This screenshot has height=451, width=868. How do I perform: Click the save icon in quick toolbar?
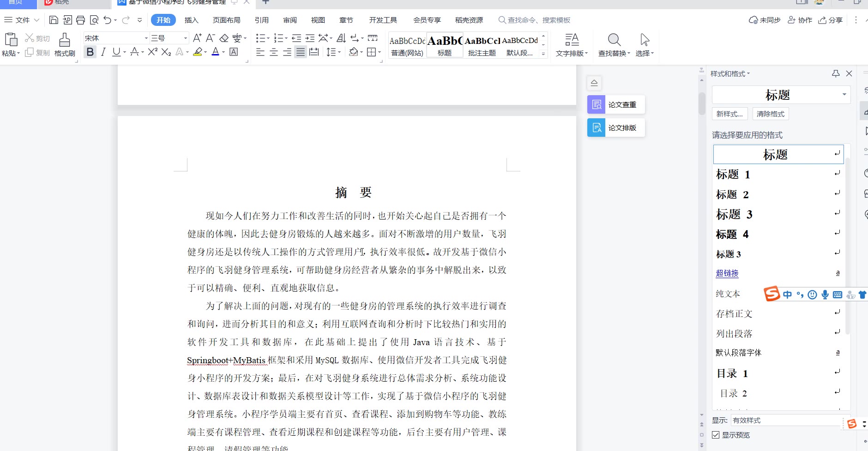pyautogui.click(x=54, y=20)
